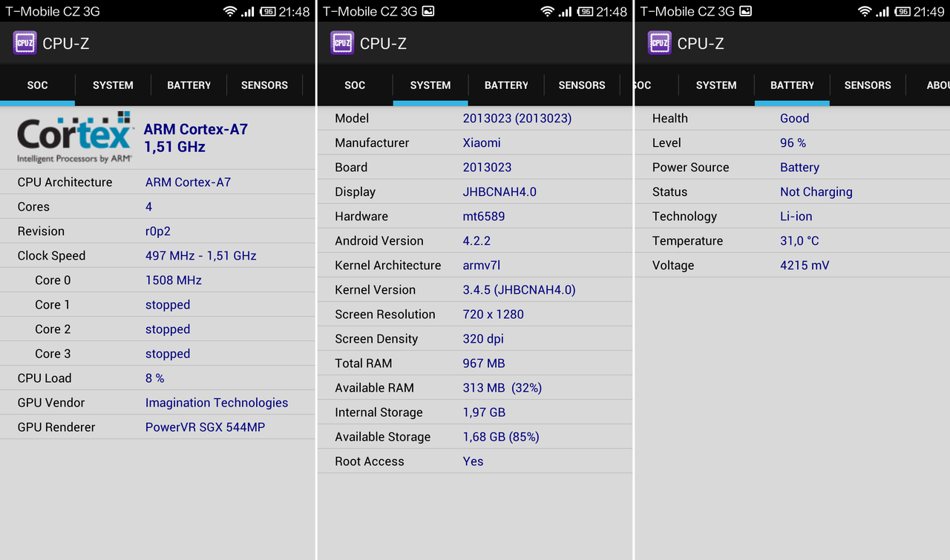Tap the signal strength bars on the BATTERY screen
Screen dimensions: 950x560
point(882,11)
